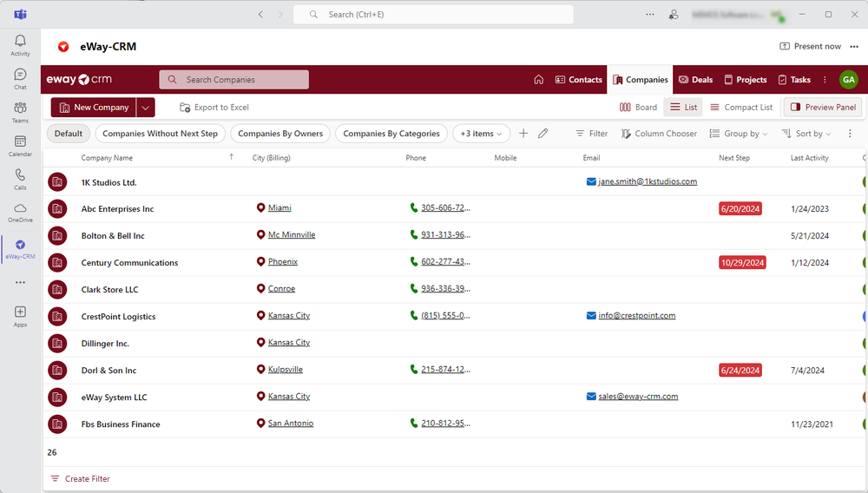Click the Abc Enterprises company row icon

[57, 209]
